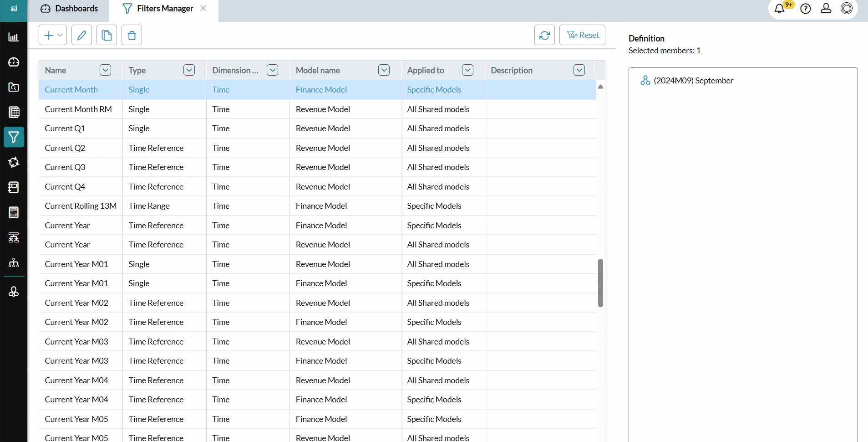
Task: Open the hierarchy icon near sidebar bottom
Action: click(x=14, y=262)
